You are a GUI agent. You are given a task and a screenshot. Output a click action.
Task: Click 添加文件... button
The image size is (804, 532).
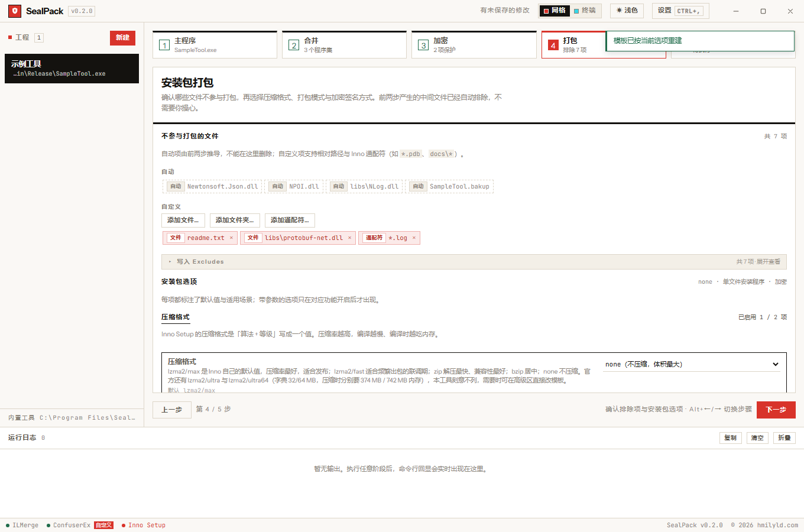point(183,220)
